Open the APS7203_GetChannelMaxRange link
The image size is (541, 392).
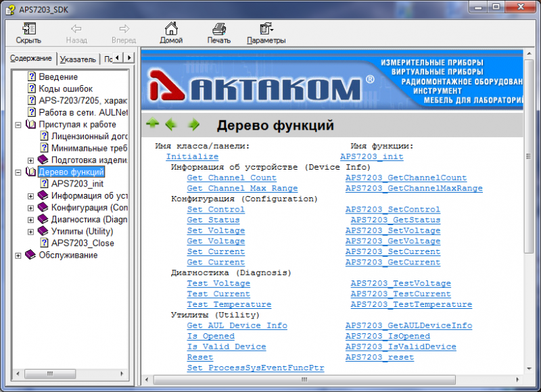point(414,189)
